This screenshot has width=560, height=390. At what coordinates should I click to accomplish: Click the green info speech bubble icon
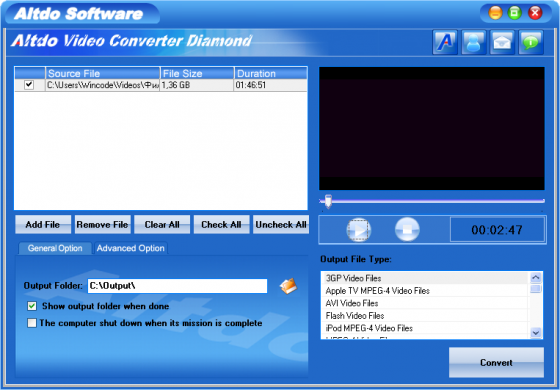pyautogui.click(x=531, y=42)
